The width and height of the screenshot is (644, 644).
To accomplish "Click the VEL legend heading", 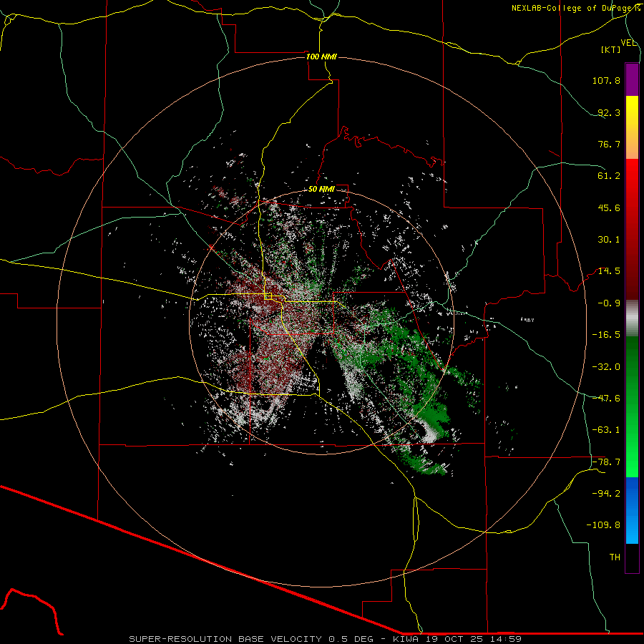I will click(x=629, y=43).
